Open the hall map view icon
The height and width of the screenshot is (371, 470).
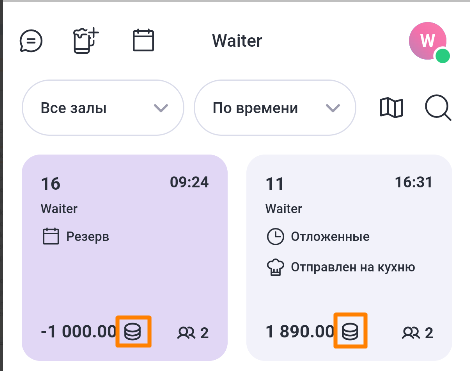coord(391,108)
